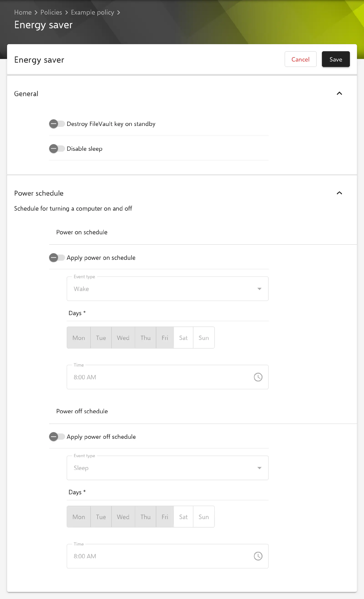Click the Power on Time input field
Viewport: 364px width, 599px height.
click(167, 377)
